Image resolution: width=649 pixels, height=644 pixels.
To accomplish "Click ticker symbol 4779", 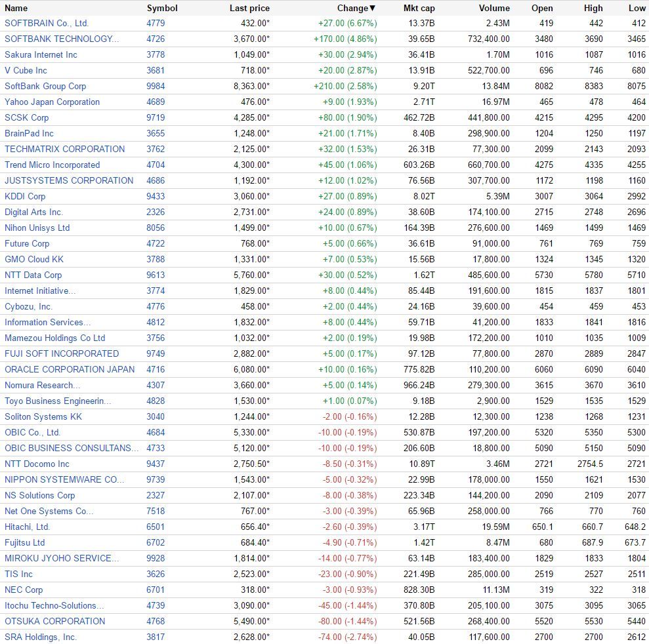I will pyautogui.click(x=156, y=23).
